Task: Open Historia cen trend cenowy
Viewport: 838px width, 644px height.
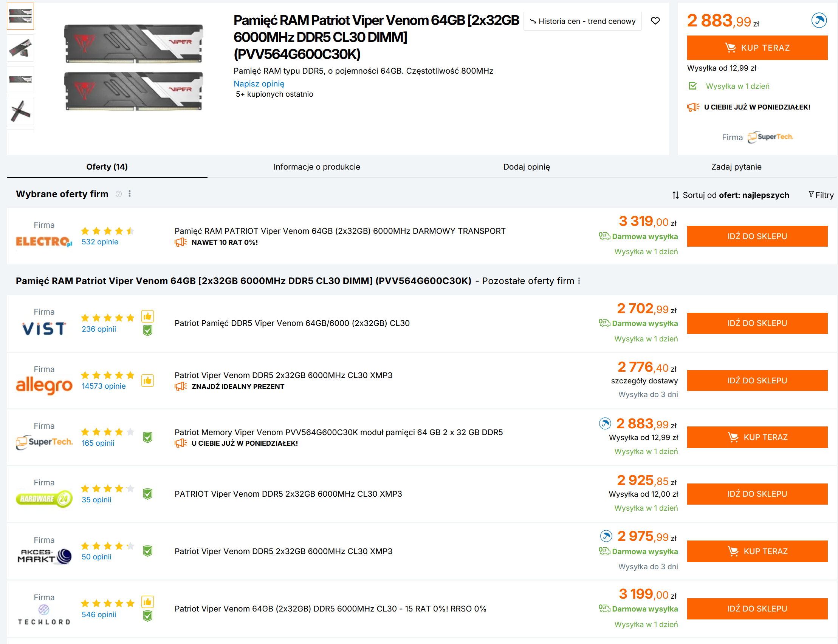Action: (582, 21)
